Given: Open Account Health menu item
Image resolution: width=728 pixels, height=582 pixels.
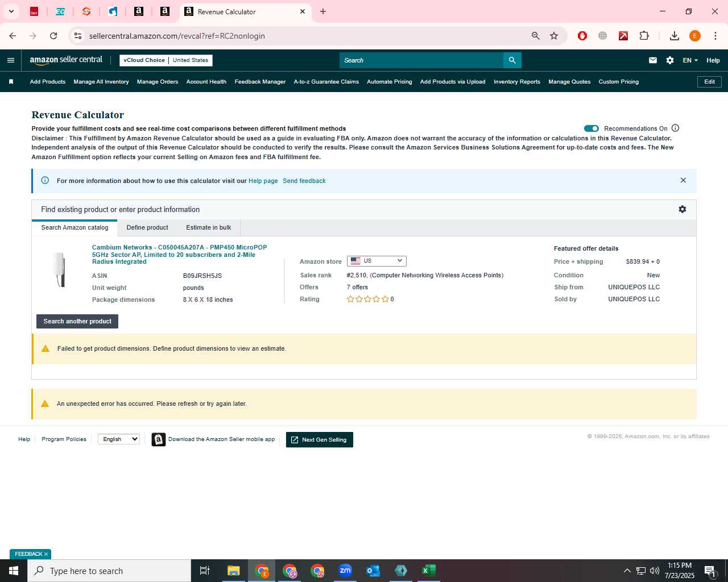Looking at the screenshot, I should [206, 82].
